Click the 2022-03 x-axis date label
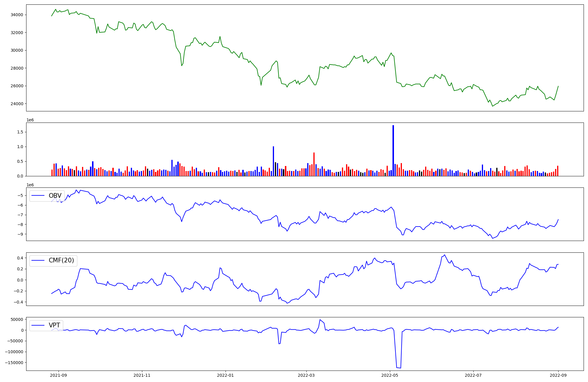Screen dimensions: 588x382 click(306, 375)
